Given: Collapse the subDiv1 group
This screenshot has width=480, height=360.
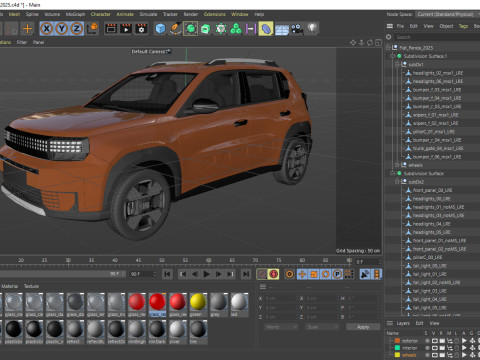Looking at the screenshot, I should 397,64.
